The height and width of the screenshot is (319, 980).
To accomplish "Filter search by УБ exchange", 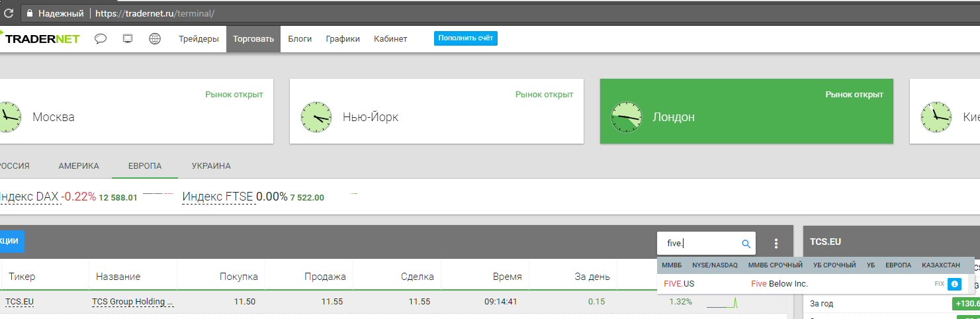I will click(871, 265).
